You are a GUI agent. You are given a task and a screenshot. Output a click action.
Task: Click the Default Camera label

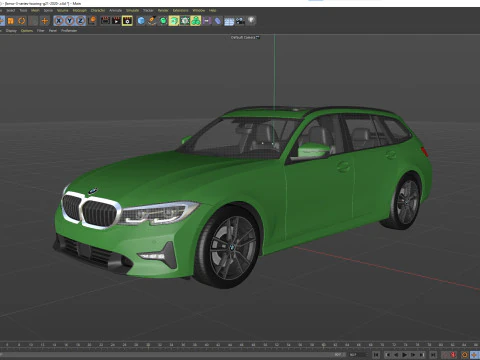[x=243, y=37]
